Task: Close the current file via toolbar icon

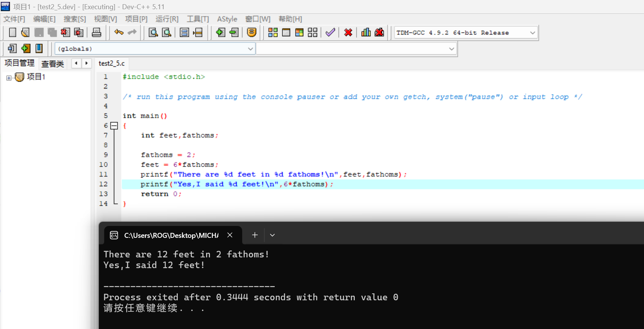Action: pos(65,33)
